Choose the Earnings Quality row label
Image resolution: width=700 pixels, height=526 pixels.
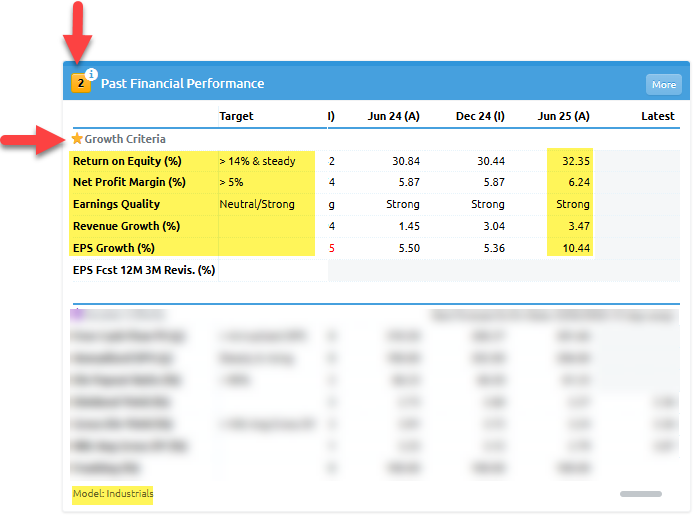point(116,204)
